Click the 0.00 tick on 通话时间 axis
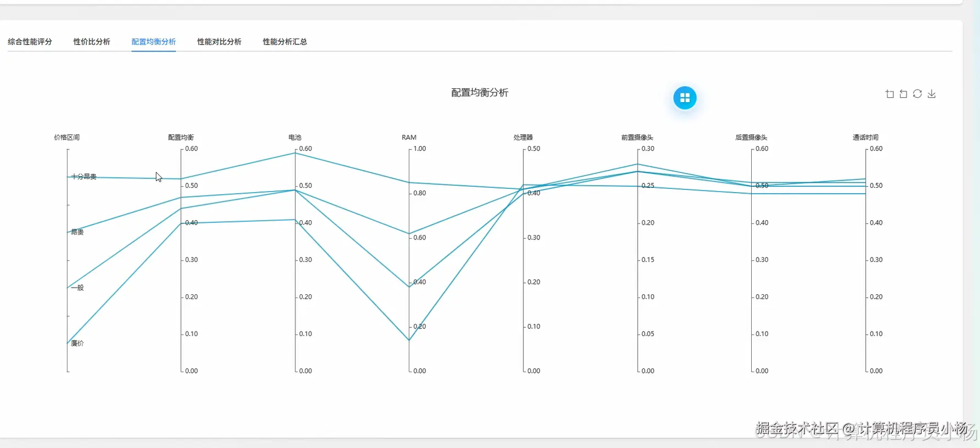The width and height of the screenshot is (980, 448). [876, 371]
